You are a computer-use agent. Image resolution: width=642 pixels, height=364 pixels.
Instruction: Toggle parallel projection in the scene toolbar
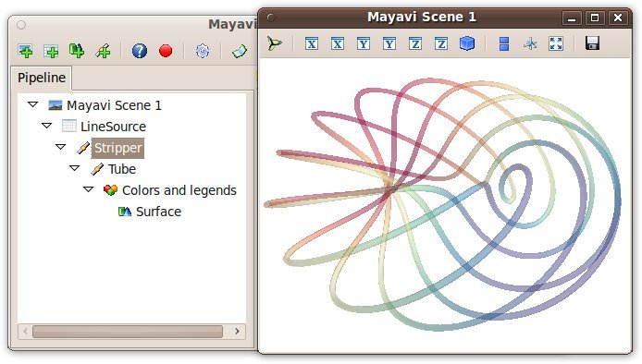click(504, 43)
